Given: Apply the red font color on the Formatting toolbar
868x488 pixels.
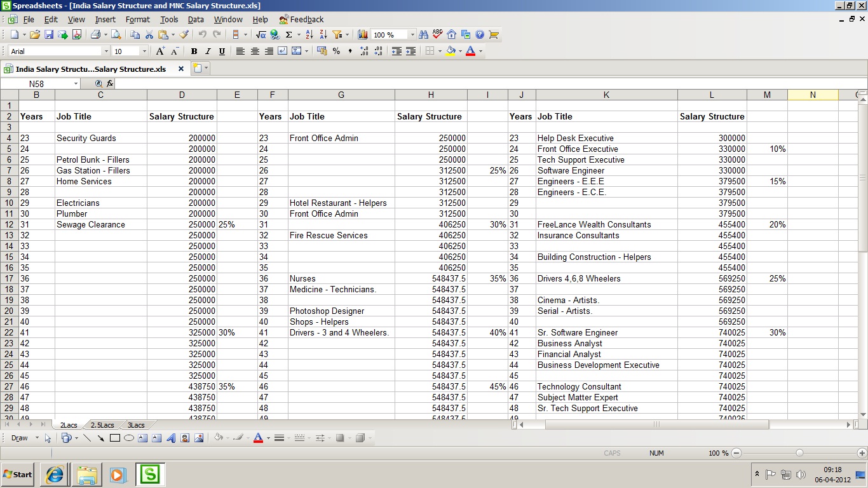Looking at the screenshot, I should point(471,51).
